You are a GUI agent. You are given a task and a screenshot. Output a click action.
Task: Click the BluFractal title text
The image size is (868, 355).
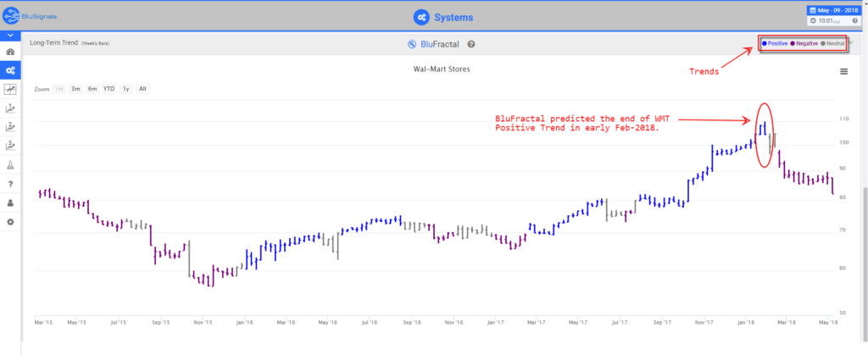pos(440,44)
